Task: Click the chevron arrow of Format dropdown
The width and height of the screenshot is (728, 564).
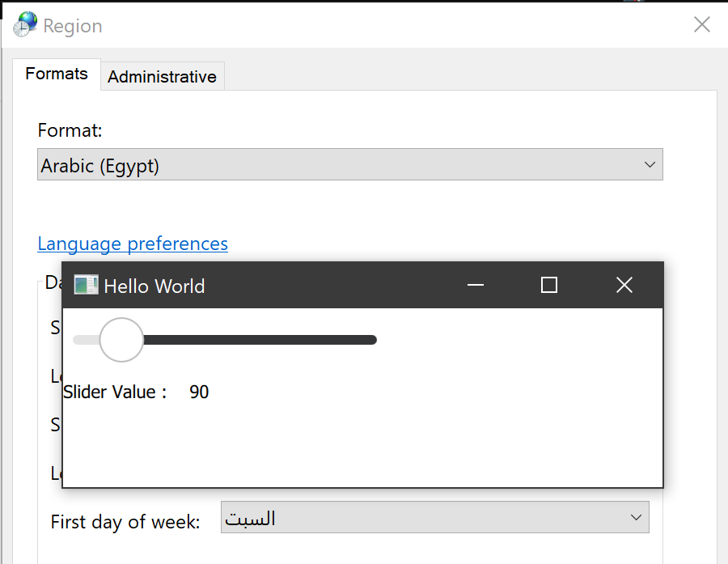Action: click(650, 165)
